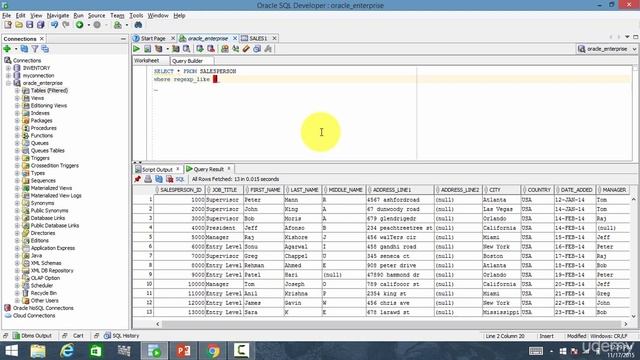This screenshot has width=640, height=360.
Task: Expand the myconnection node
Action: 8,76
